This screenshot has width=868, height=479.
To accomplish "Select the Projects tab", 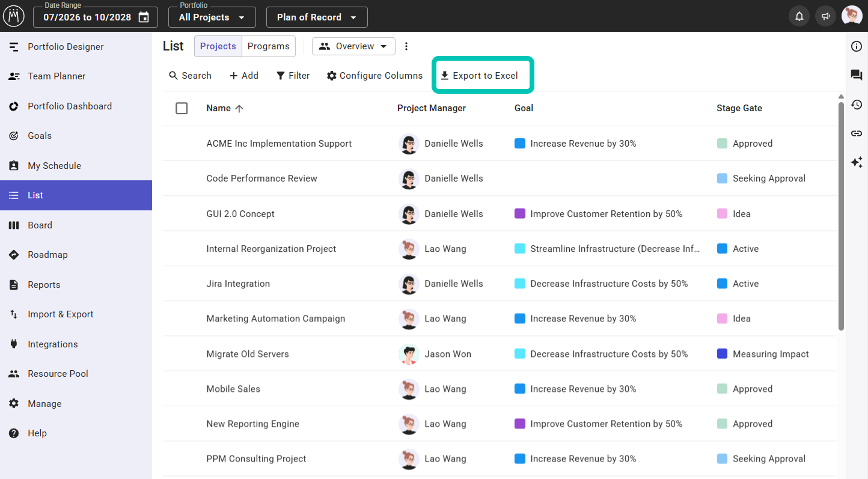I will pos(218,46).
